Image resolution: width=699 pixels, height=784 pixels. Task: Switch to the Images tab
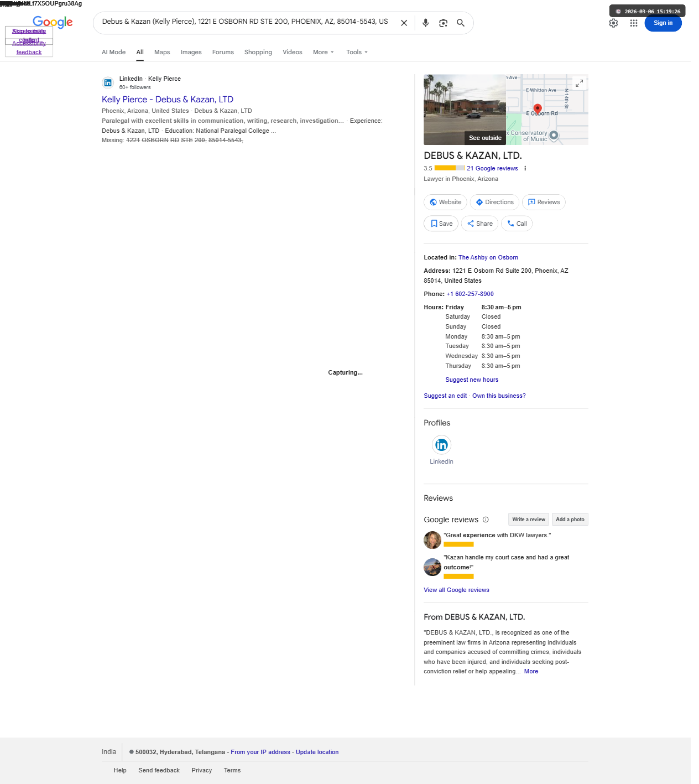tap(191, 52)
